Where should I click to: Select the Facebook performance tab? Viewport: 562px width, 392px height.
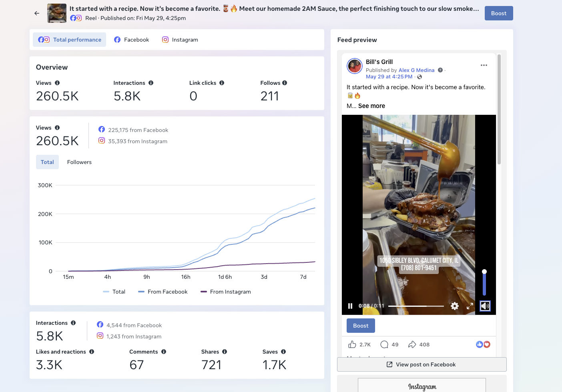click(132, 40)
